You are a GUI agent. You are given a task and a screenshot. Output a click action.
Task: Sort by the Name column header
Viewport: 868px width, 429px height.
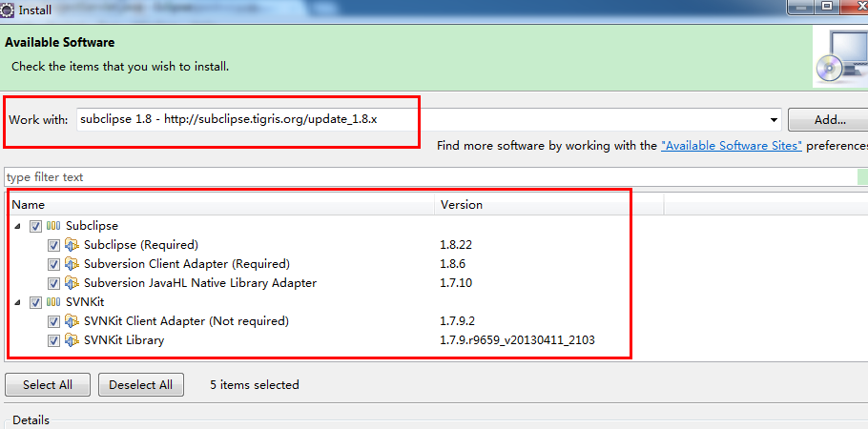pyautogui.click(x=221, y=204)
